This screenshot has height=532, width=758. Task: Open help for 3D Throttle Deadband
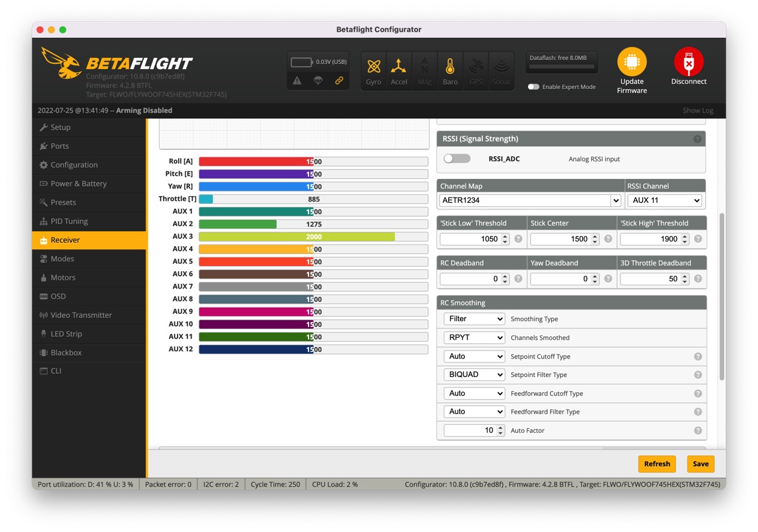698,279
